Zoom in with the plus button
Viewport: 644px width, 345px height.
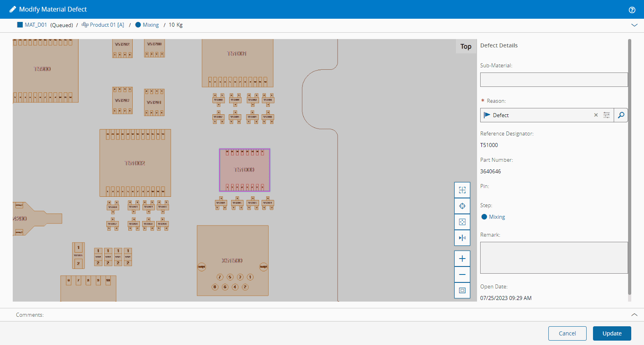pos(462,259)
